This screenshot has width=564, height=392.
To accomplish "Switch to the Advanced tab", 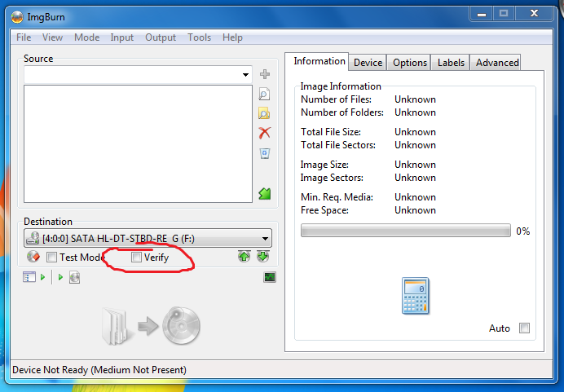I will tap(497, 63).
